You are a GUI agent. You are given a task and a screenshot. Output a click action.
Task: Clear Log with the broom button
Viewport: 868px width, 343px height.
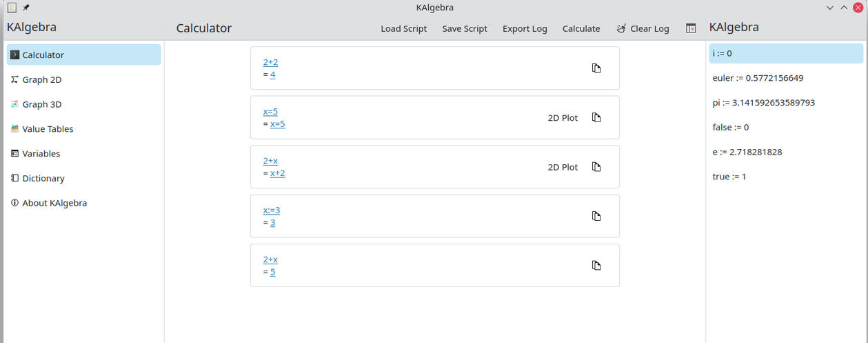pyautogui.click(x=643, y=28)
